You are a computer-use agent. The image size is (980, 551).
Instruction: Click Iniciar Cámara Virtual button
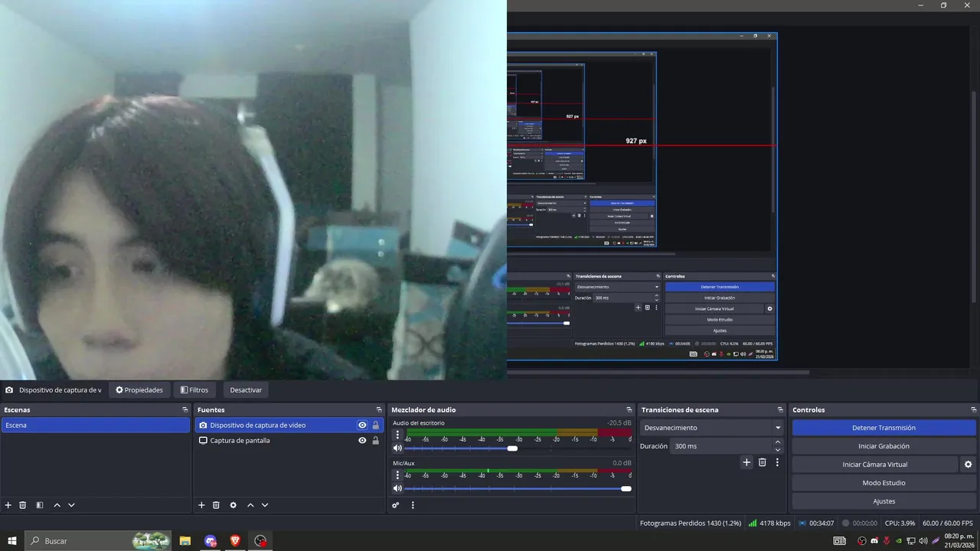pyautogui.click(x=875, y=465)
